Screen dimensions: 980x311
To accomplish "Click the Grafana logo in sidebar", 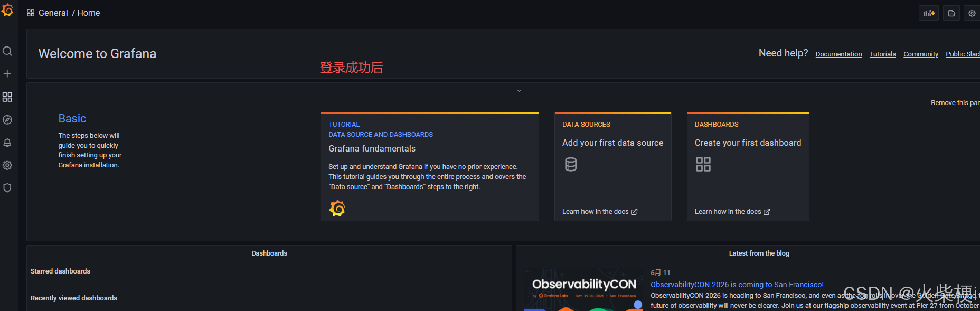I will click(x=7, y=10).
